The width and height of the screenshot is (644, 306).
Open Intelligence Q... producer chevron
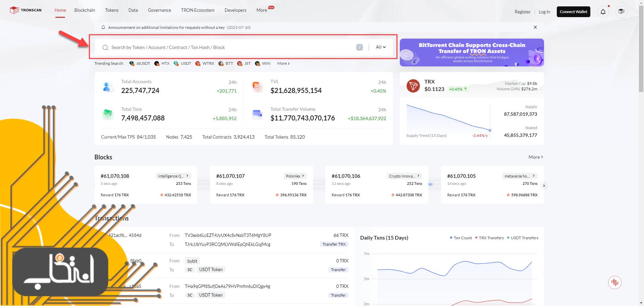click(x=187, y=176)
